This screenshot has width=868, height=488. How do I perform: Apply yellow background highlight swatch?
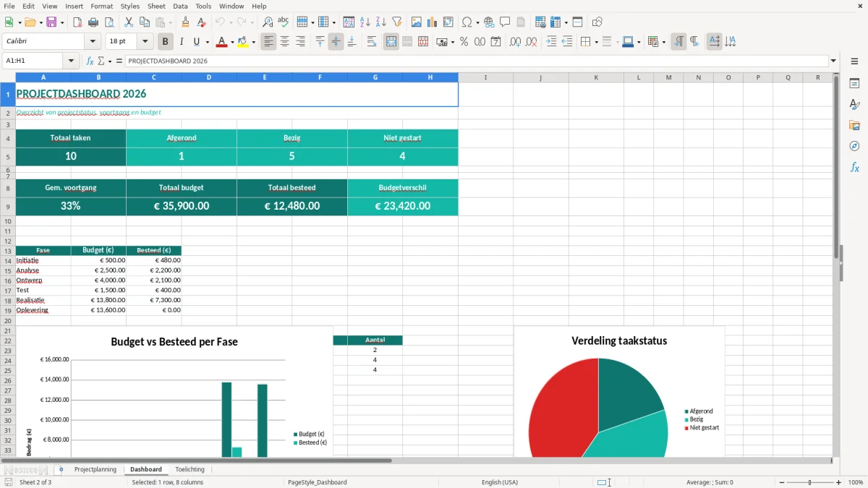click(243, 42)
